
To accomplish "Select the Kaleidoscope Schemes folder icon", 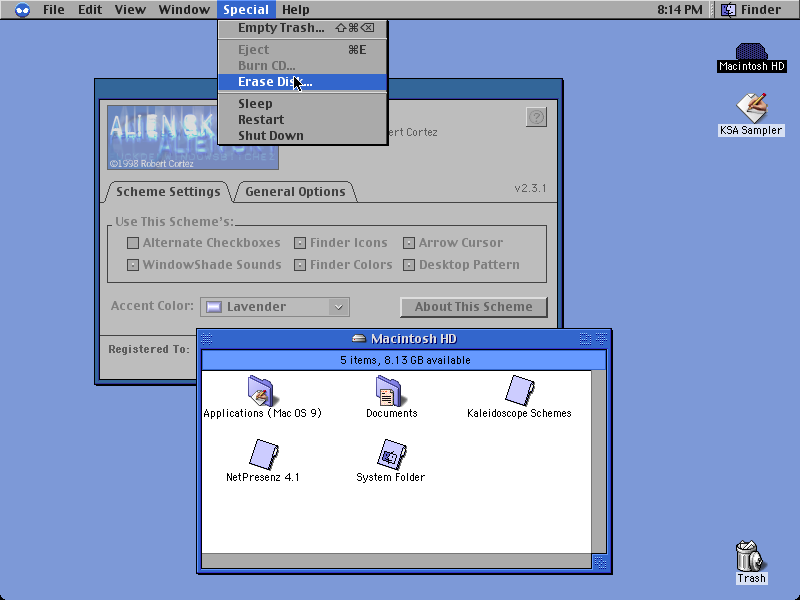I will pyautogui.click(x=519, y=391).
